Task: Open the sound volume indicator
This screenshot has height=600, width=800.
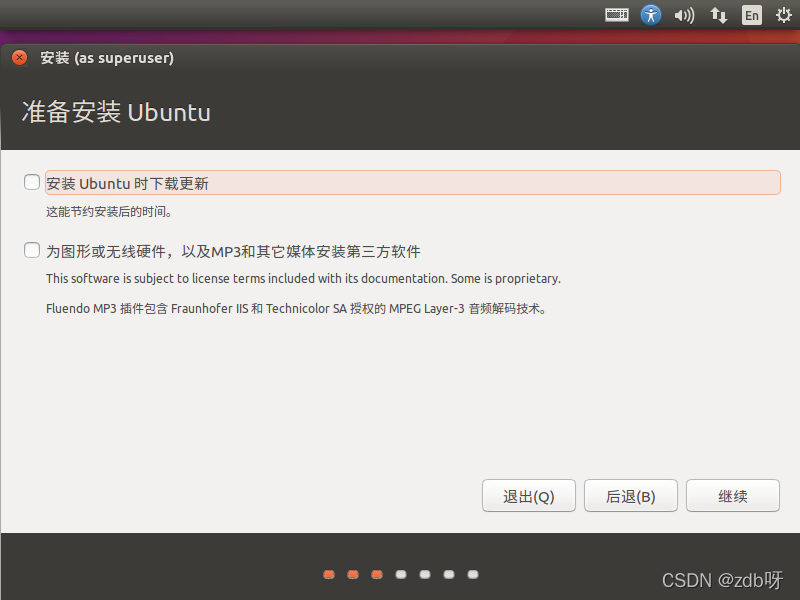Action: coord(684,15)
